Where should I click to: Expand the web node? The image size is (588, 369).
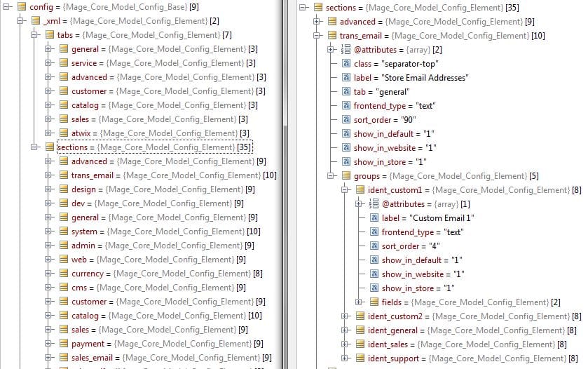coord(48,260)
